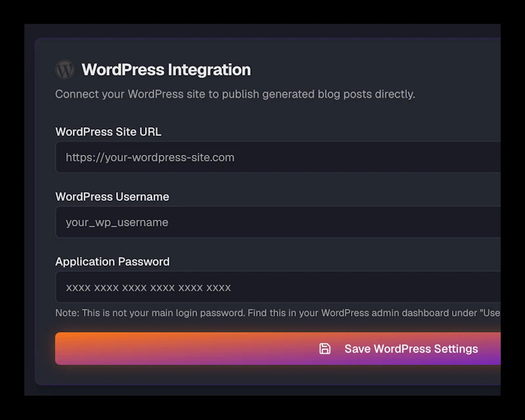This screenshot has height=420, width=525.
Task: Focus the WordPress Username input field
Action: coord(278,222)
